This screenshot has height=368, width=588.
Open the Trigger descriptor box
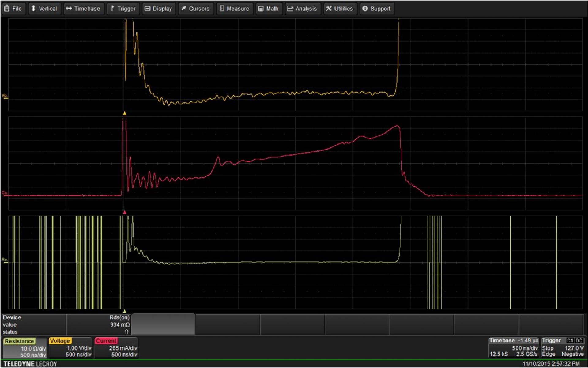tap(563, 348)
